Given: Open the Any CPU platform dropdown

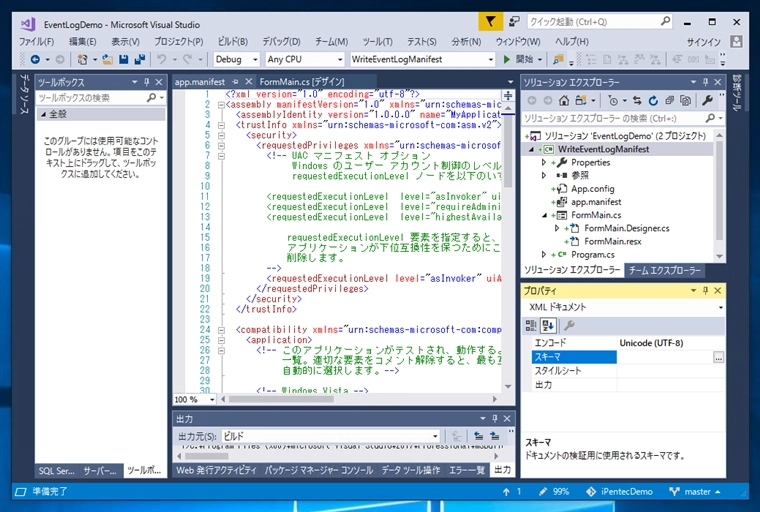Looking at the screenshot, I should (x=304, y=60).
